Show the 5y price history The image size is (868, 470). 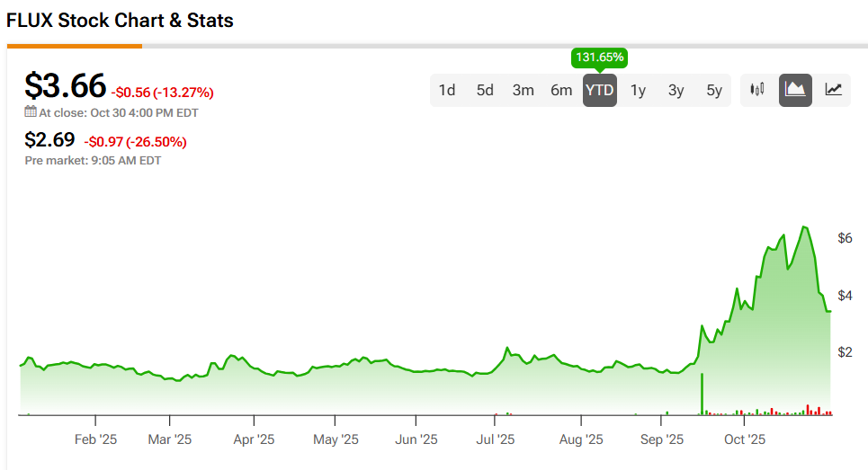click(x=714, y=90)
